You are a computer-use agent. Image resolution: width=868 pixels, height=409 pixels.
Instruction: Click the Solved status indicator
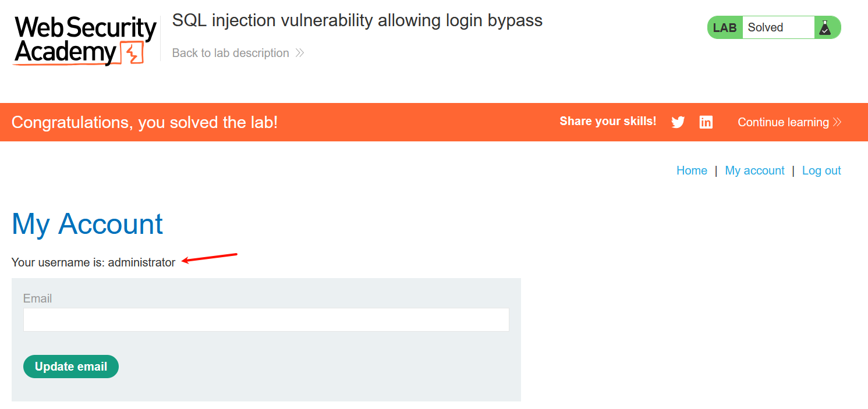[x=766, y=27]
